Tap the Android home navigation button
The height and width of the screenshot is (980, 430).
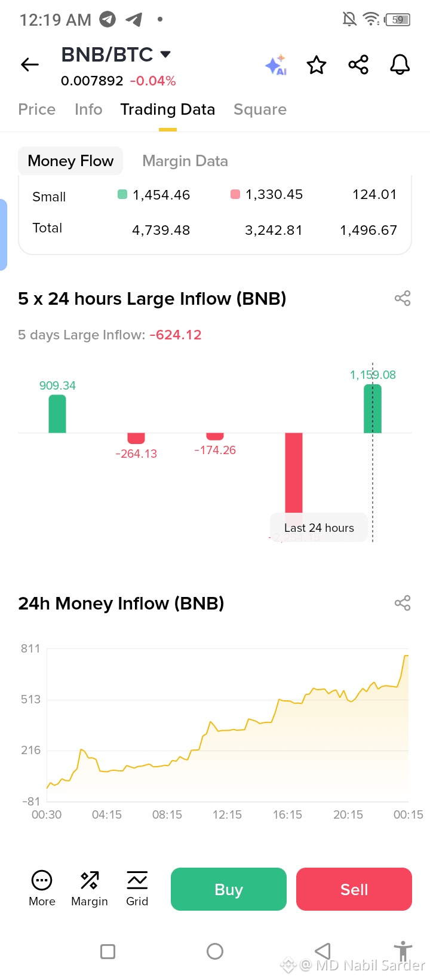(x=215, y=951)
